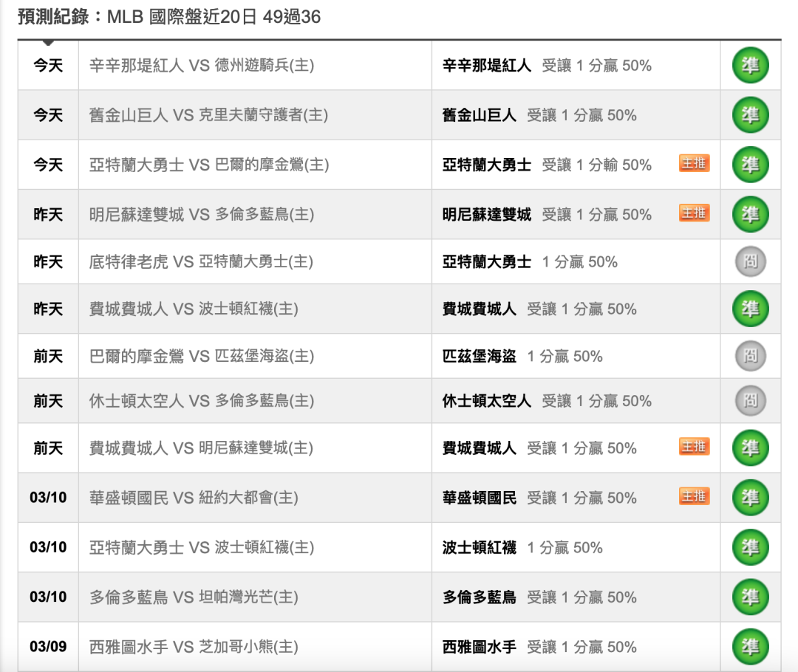Click green 準 icon for 辛辛那堤紅人 VS 德州遊騎兵
The image size is (798, 672).
[750, 66]
